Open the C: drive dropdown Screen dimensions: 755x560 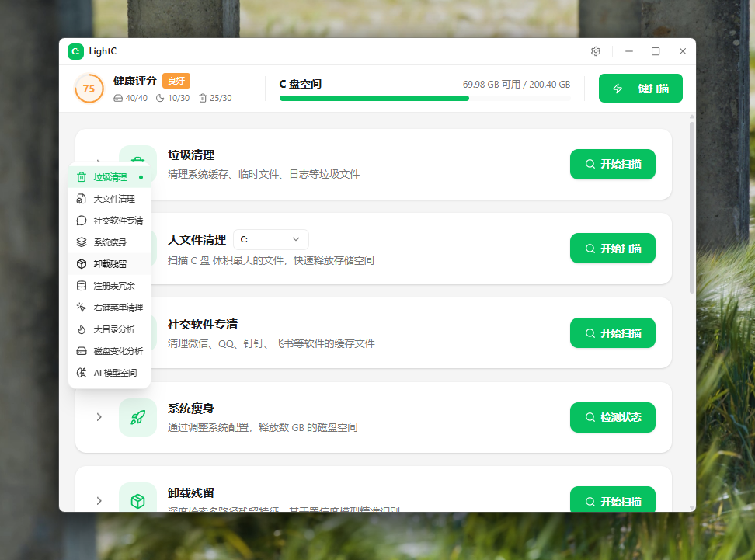click(x=270, y=239)
